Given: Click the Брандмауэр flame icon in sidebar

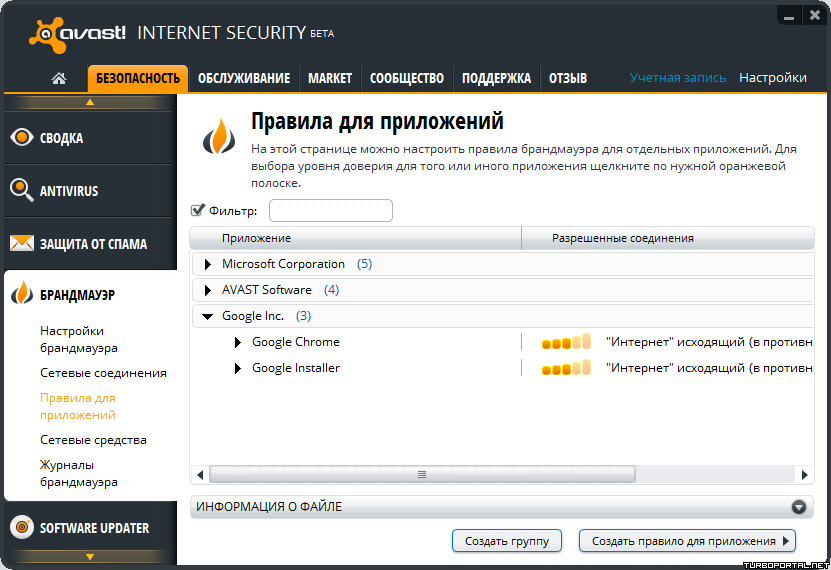Looking at the screenshot, I should (x=22, y=293).
